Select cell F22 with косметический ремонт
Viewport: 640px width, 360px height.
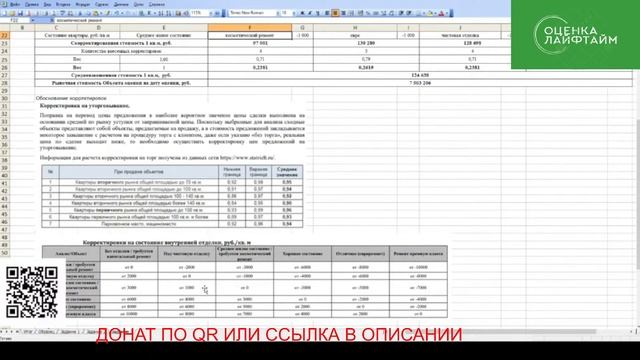point(250,36)
